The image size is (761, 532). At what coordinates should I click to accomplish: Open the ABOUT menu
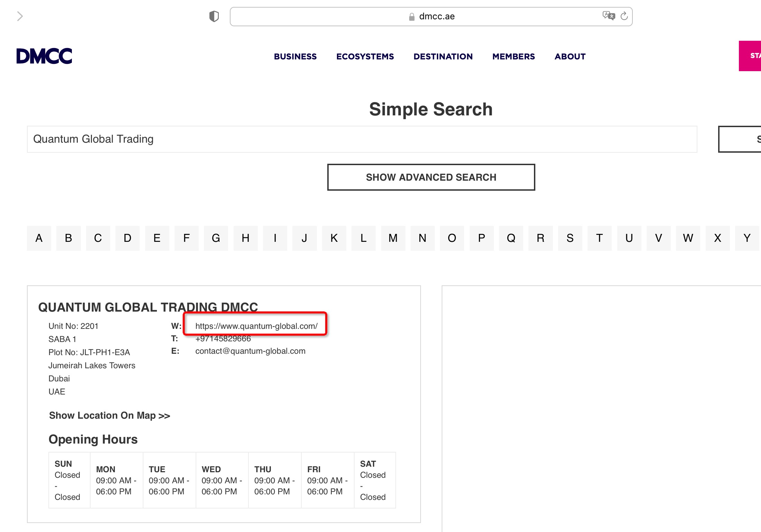point(570,56)
